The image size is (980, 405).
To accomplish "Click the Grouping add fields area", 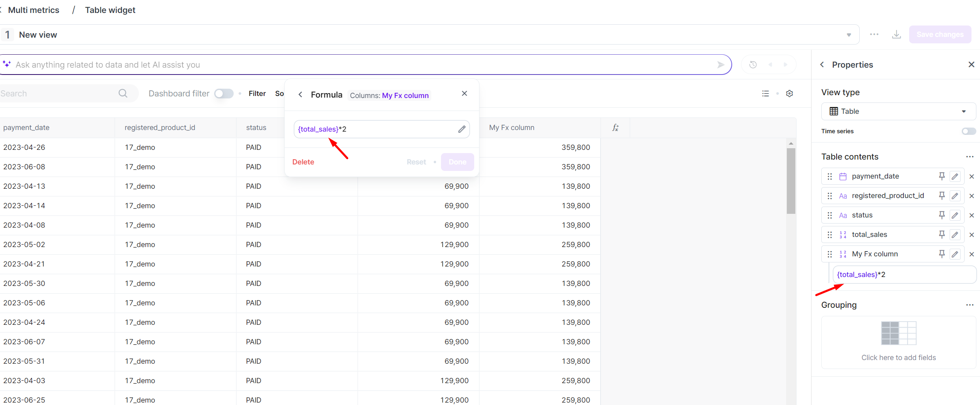I will pyautogui.click(x=898, y=342).
